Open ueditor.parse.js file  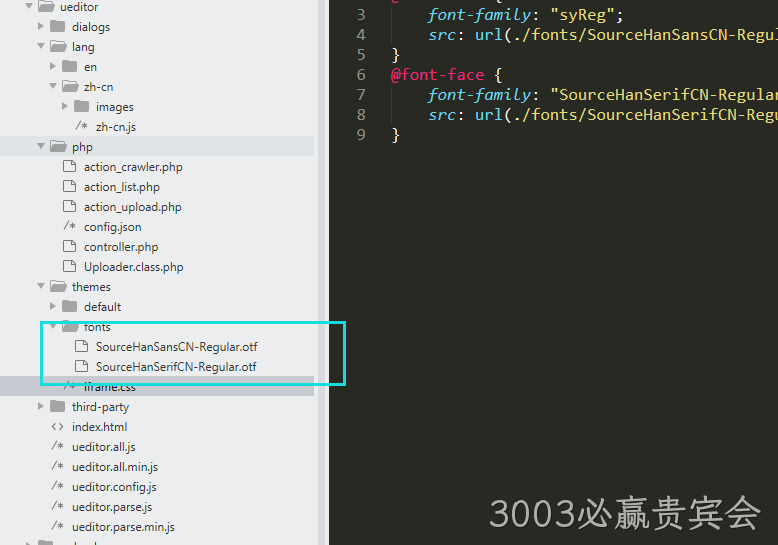click(x=112, y=507)
